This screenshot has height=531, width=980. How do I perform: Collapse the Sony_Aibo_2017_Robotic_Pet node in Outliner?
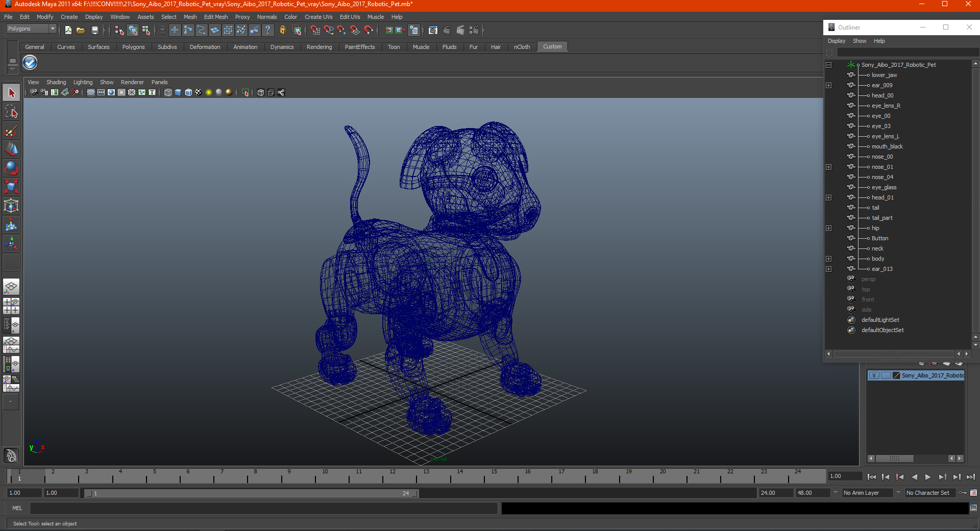(x=829, y=65)
